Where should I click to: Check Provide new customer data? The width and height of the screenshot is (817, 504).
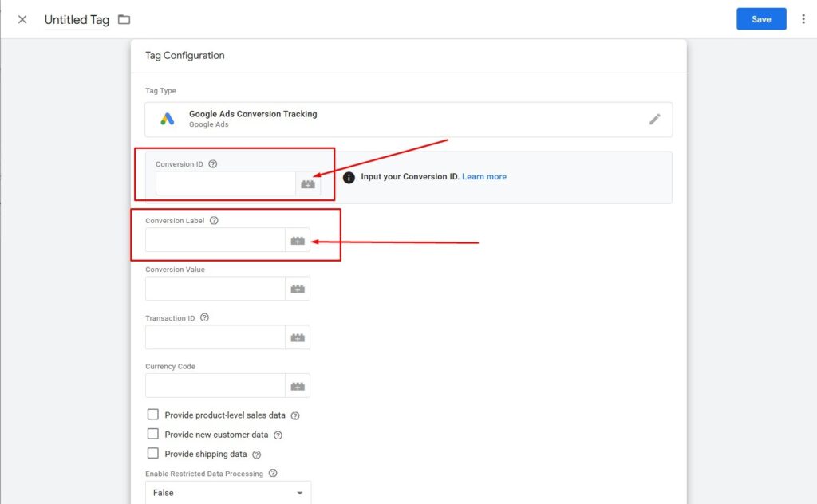[x=153, y=434]
